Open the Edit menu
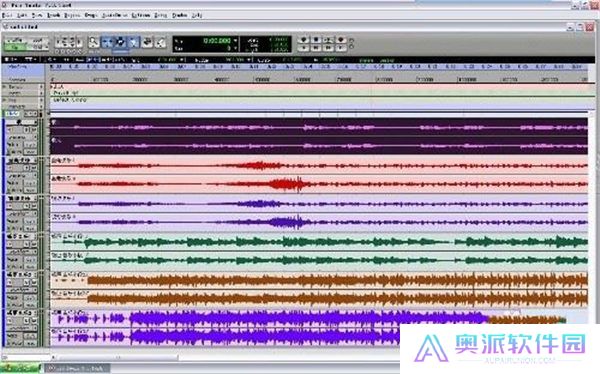Viewport: 600px width, 374px height. tap(22, 15)
